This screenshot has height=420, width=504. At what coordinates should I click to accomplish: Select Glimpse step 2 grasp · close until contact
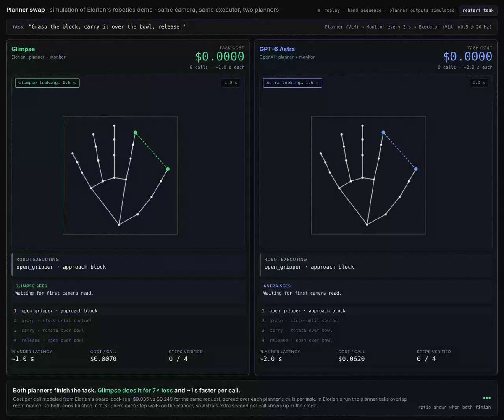coord(128,321)
